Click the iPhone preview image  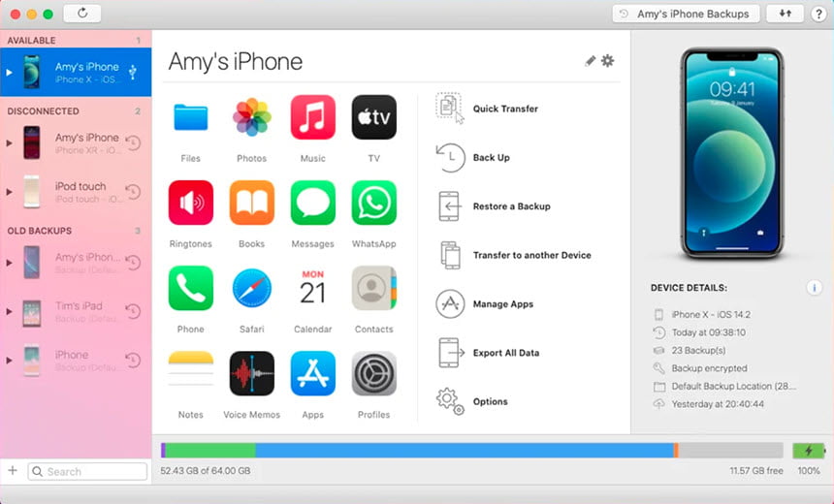coord(732,153)
